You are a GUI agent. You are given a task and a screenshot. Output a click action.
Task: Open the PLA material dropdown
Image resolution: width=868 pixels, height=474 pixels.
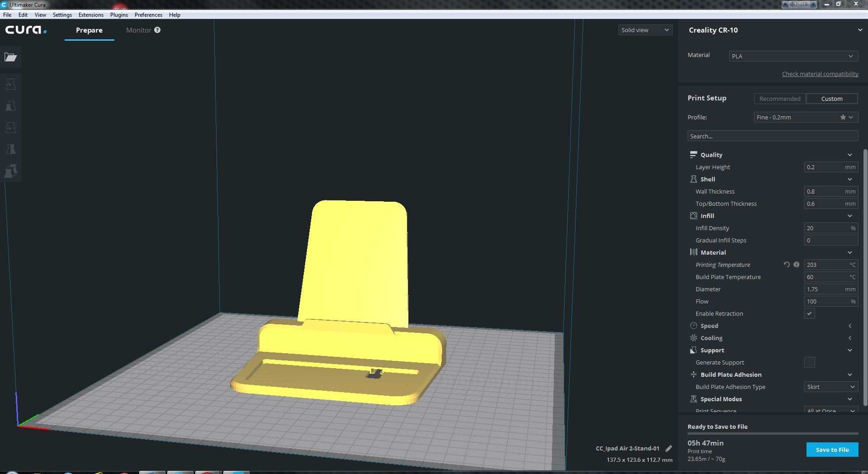click(x=793, y=56)
